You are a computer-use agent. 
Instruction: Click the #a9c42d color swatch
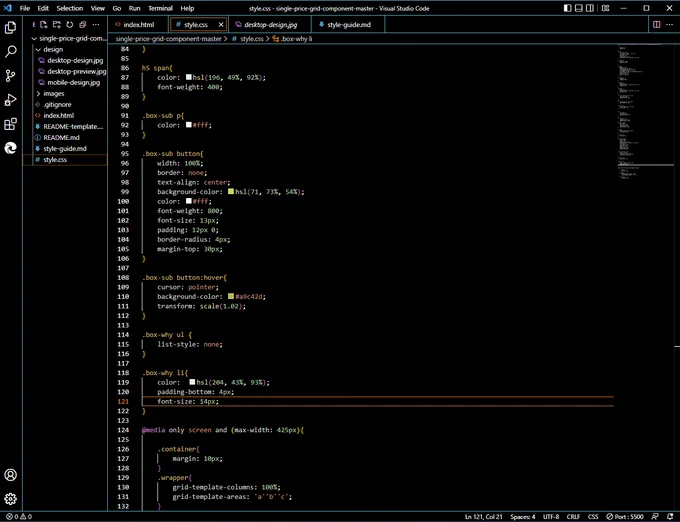coord(231,296)
